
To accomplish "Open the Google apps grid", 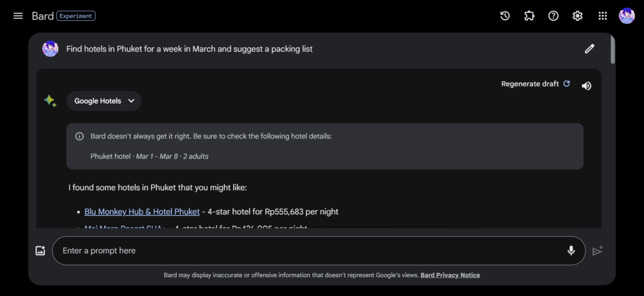I will (602, 16).
